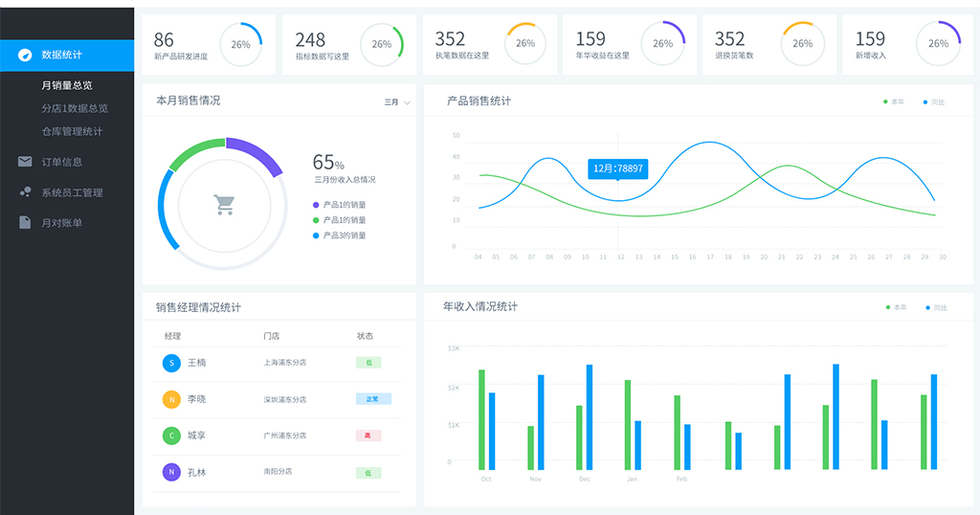Click the 正常 status badge for 李晓
The image size is (980, 515).
373,399
